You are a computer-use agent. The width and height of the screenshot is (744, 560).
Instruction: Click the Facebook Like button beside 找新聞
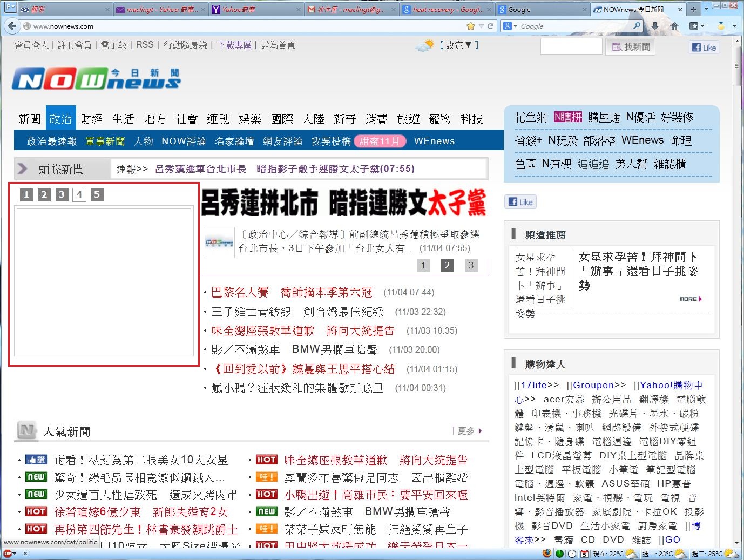click(704, 48)
